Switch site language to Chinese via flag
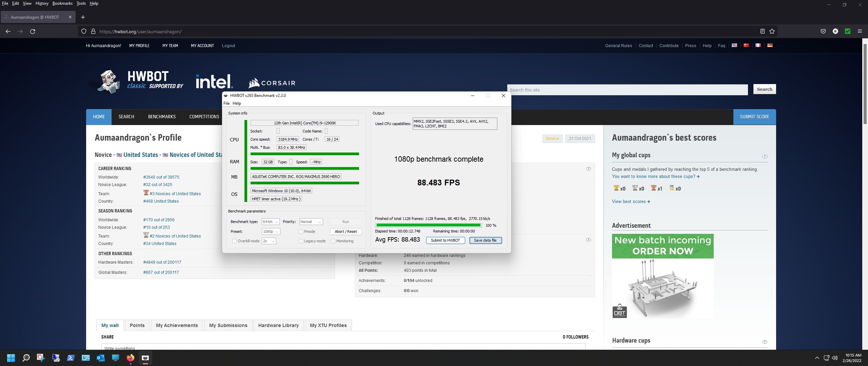 [746, 45]
